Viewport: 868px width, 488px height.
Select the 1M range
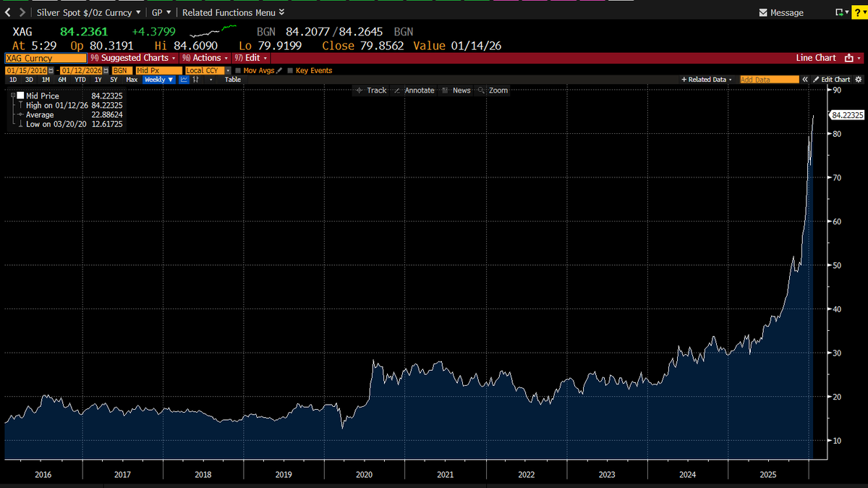(46, 80)
